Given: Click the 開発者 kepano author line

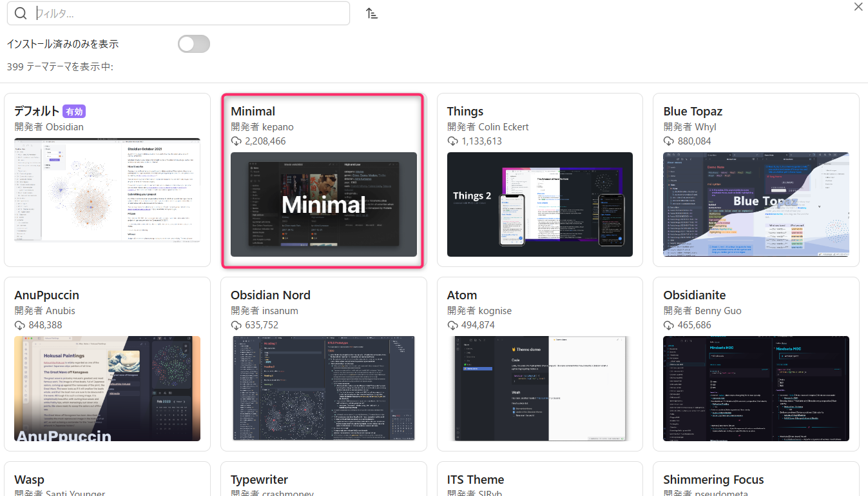Looking at the screenshot, I should (262, 126).
